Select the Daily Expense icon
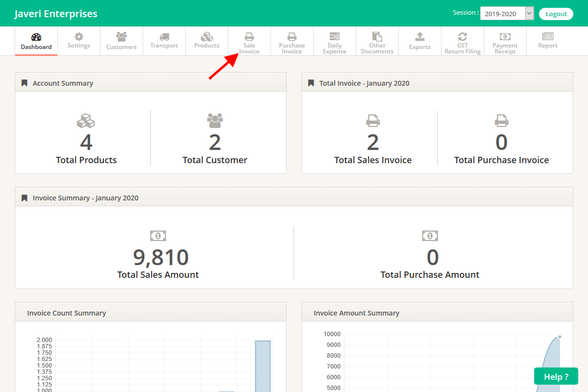 [334, 41]
